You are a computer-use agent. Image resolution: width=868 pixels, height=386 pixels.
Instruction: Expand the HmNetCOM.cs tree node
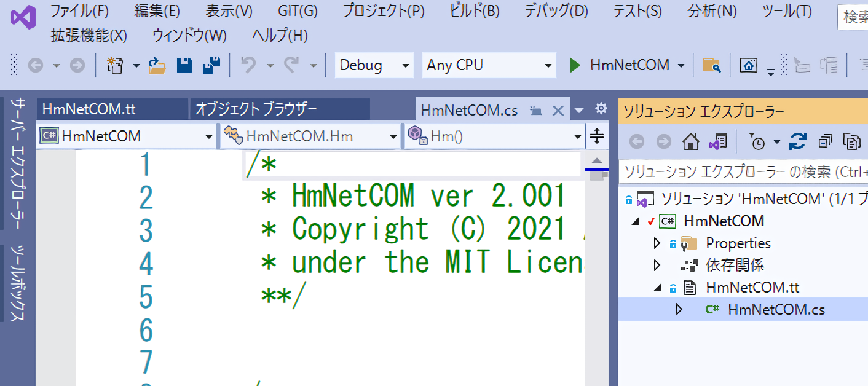point(679,309)
